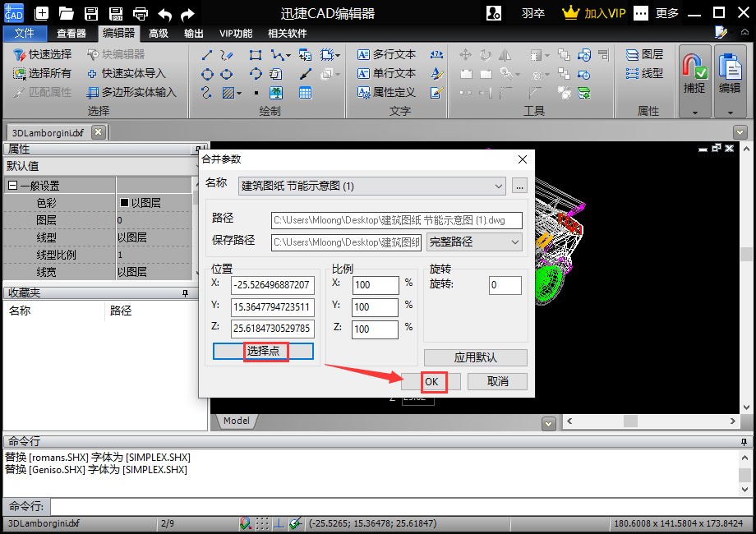Collapse the 一般设置 general settings group
This screenshot has width=756, height=534.
click(12, 186)
